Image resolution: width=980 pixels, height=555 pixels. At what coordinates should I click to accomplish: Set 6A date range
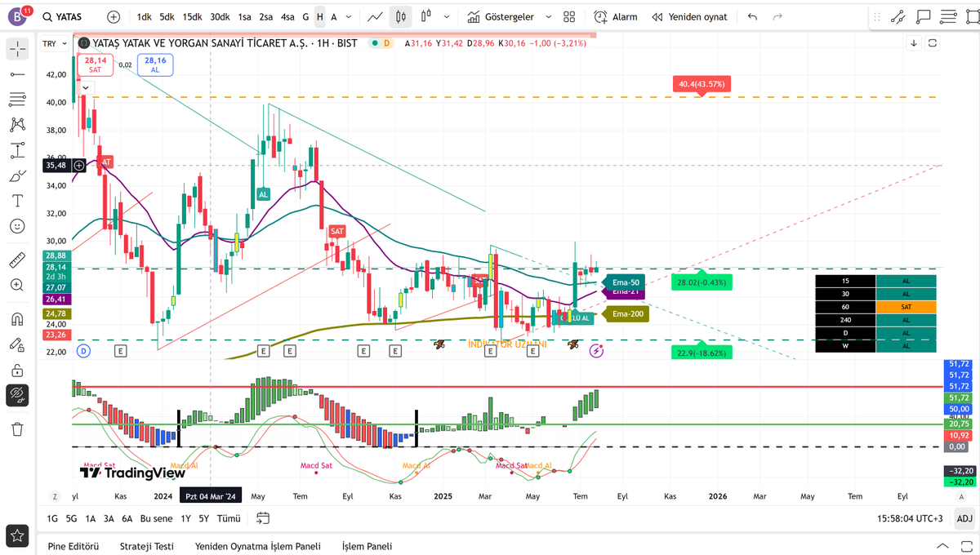click(x=127, y=518)
